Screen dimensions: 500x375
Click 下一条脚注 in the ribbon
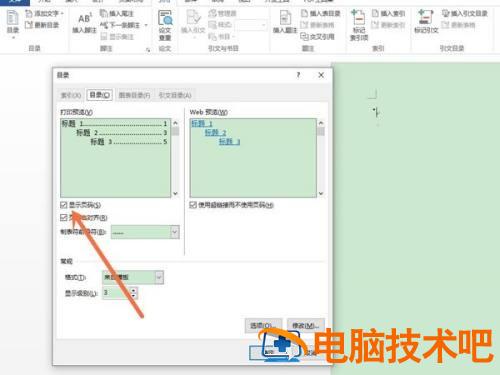coord(120,25)
